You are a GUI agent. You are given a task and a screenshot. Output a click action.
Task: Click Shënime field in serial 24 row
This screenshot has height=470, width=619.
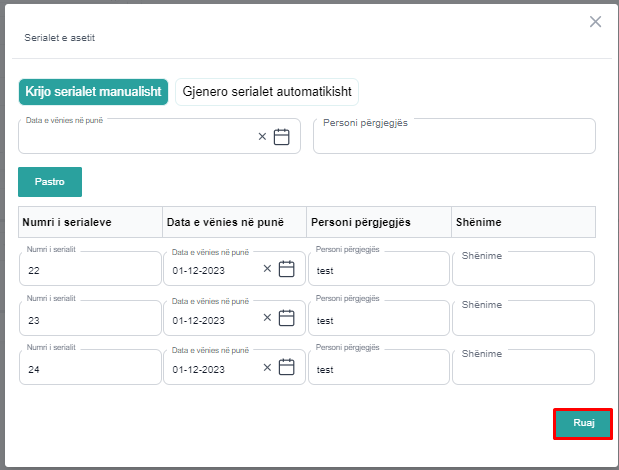pyautogui.click(x=523, y=367)
